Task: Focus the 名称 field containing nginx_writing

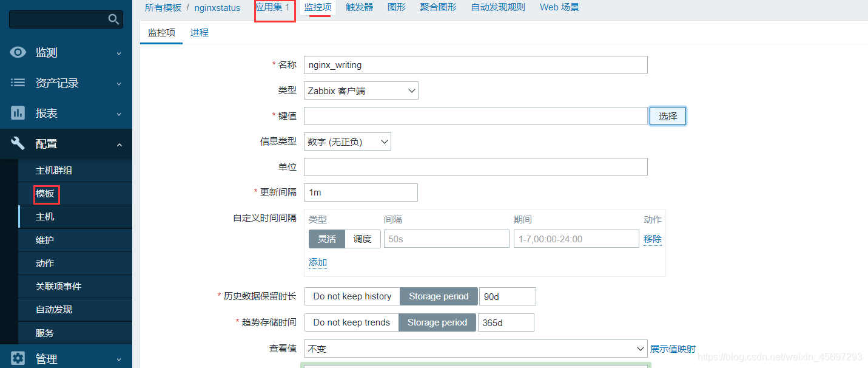Action: pos(476,65)
